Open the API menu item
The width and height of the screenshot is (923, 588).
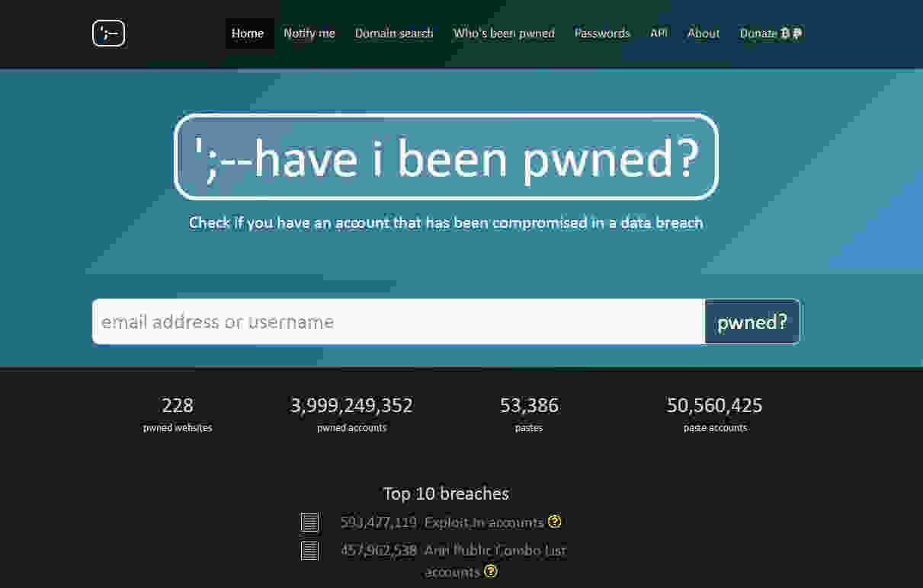coord(659,34)
